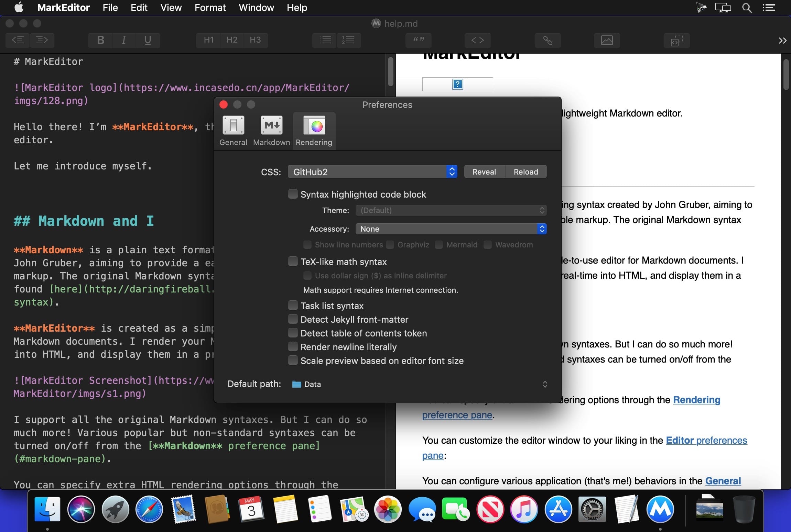The image size is (791, 532).
Task: Enable Syntax highlighted code block checkbox
Action: 293,194
